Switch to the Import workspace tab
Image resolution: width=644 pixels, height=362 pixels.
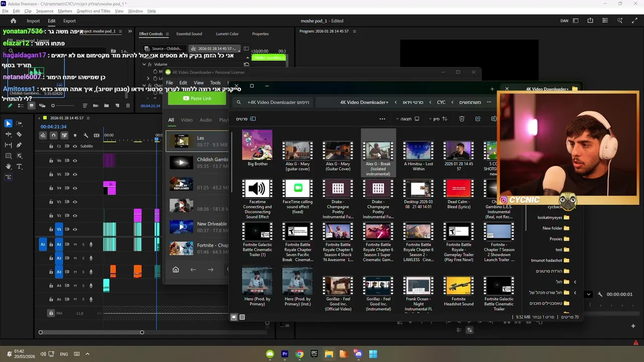point(33,21)
